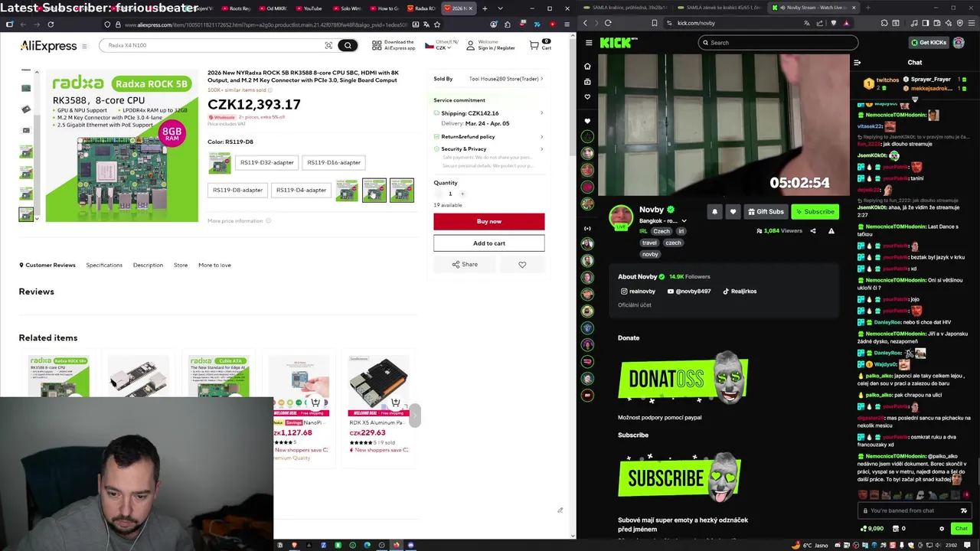This screenshot has width=980, height=551.
Task: Open Kick sidebar Home icon
Action: [x=587, y=66]
